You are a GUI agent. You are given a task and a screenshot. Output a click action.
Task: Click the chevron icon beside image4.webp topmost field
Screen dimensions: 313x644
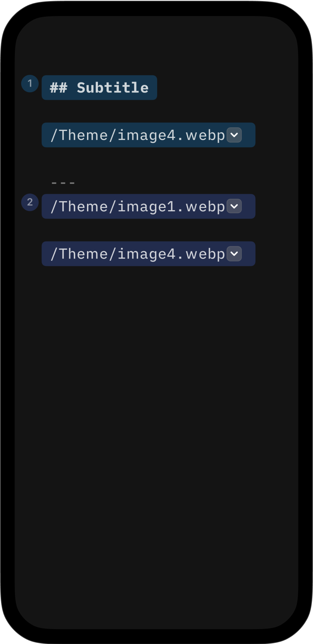click(234, 135)
